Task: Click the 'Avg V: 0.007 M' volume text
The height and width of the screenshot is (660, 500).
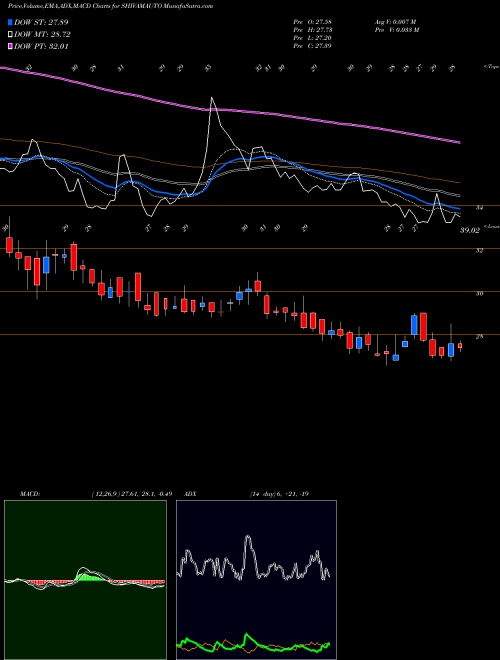Action: coord(395,21)
